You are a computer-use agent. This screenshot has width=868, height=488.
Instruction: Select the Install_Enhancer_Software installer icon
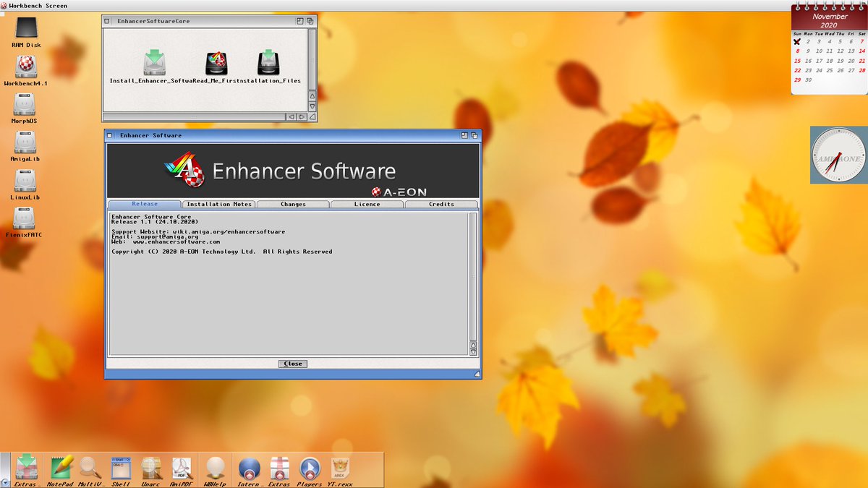pyautogui.click(x=154, y=62)
